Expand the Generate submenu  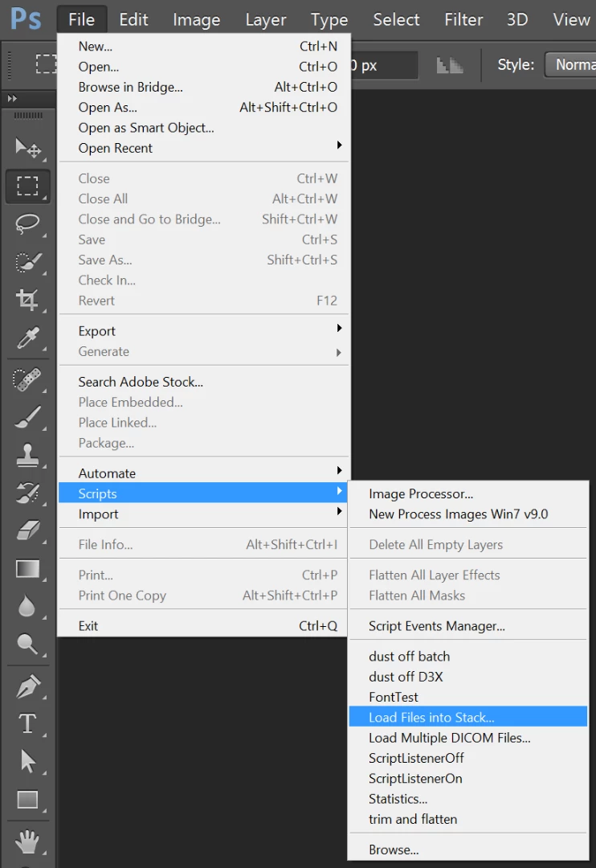tap(204, 351)
